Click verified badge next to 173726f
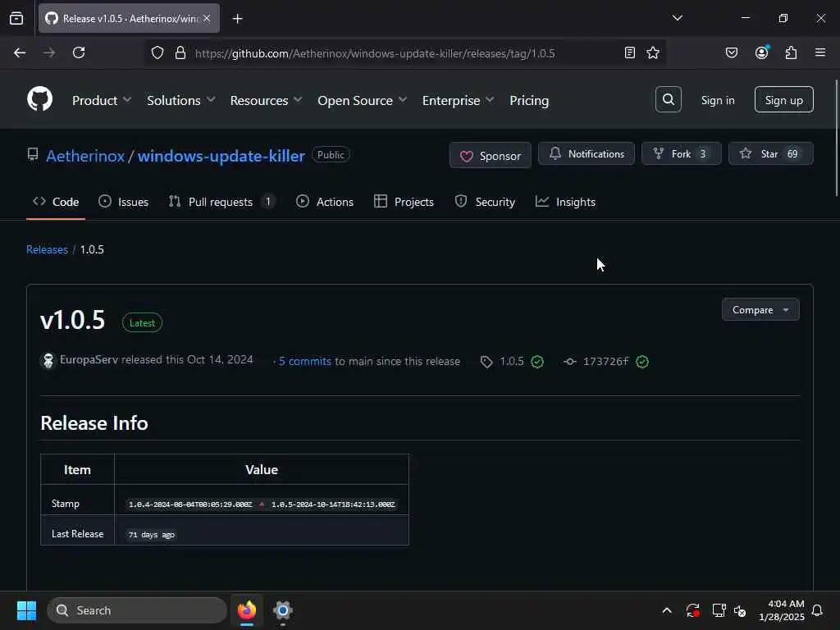Viewport: 840px width, 630px height. (642, 362)
